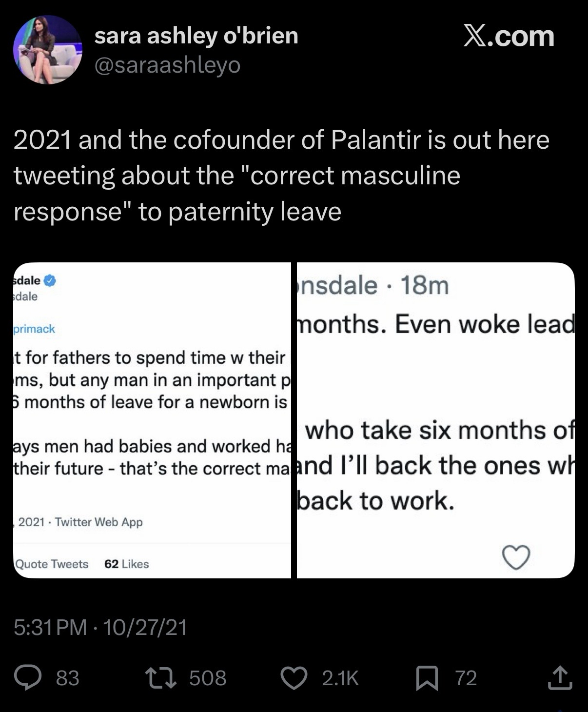Click the 2.1K likes count
The height and width of the screenshot is (712, 588).
coord(340,678)
